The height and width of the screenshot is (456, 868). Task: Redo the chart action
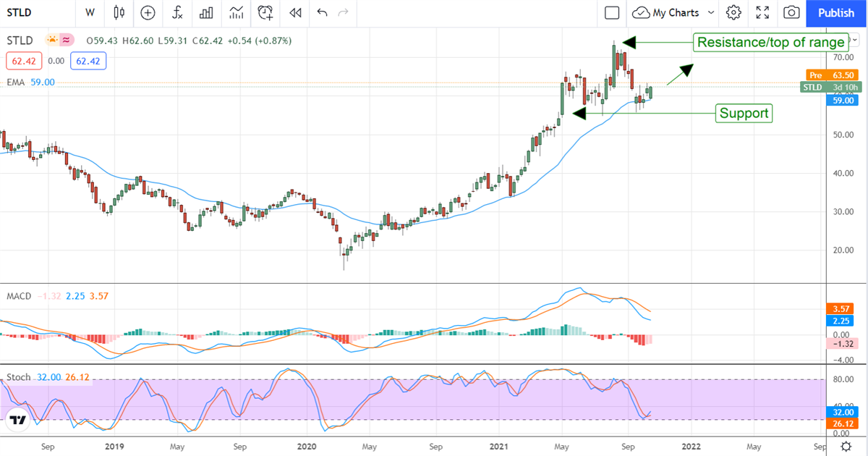(344, 12)
